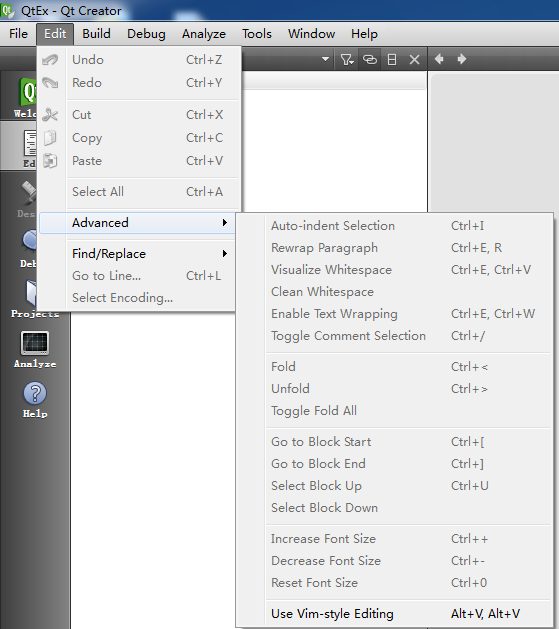Select Toggle Comment Selection
This screenshot has height=629, width=559.
pos(395,336)
